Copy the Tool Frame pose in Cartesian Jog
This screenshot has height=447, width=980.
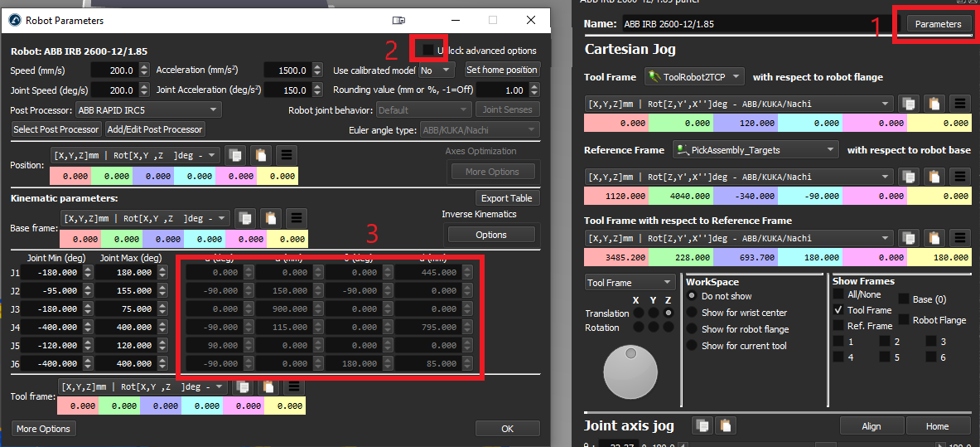(909, 104)
